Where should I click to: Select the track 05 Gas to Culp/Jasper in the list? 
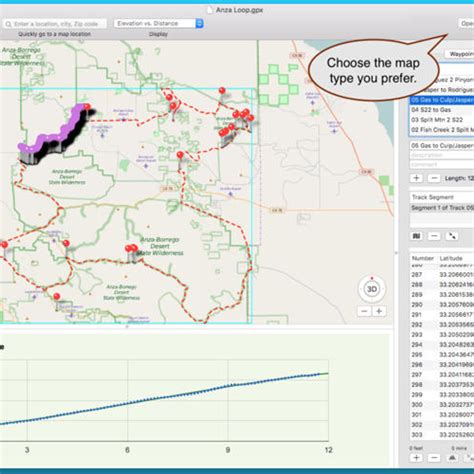442,100
